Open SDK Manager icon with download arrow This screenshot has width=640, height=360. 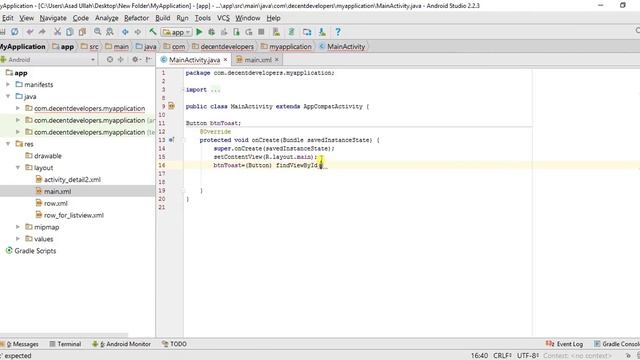(322, 32)
